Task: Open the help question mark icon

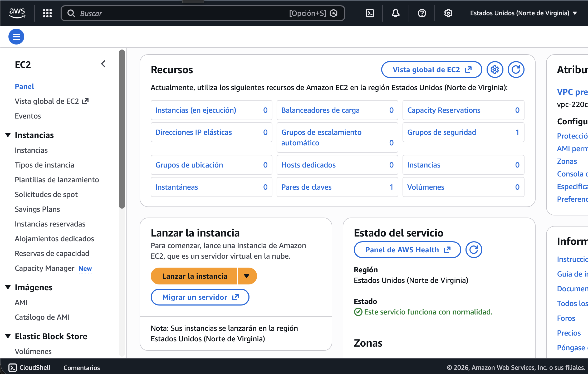Action: pyautogui.click(x=422, y=13)
